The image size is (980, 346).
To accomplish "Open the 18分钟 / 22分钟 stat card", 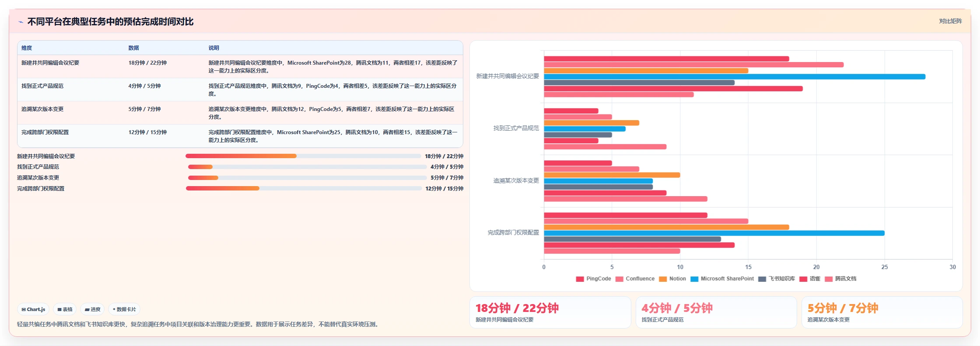I will [x=550, y=312].
